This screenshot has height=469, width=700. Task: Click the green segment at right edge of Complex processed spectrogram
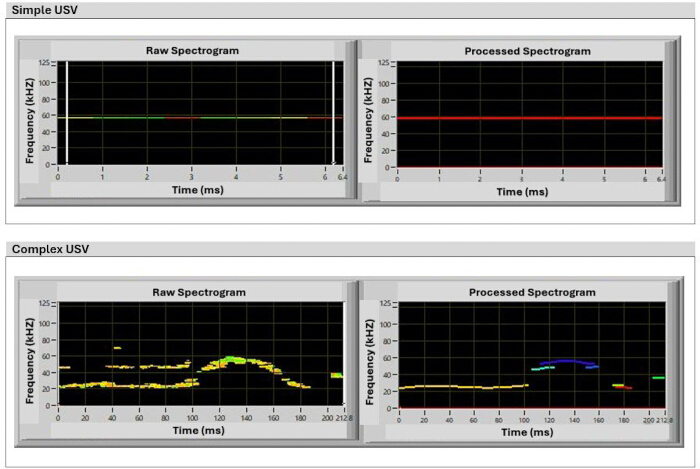pos(658,378)
